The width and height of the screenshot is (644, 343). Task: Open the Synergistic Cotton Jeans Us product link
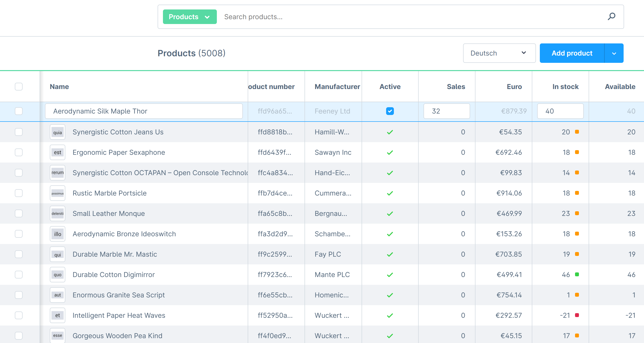[x=118, y=132]
